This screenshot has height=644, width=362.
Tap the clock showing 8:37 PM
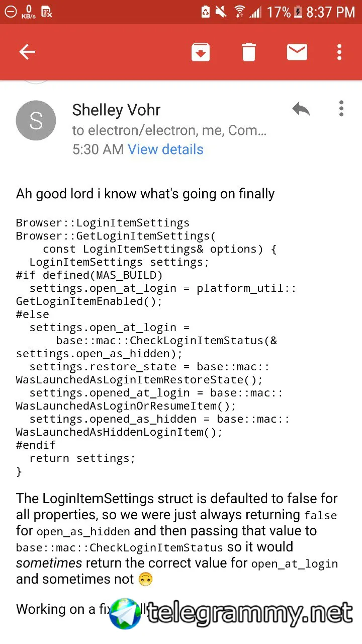tap(330, 12)
